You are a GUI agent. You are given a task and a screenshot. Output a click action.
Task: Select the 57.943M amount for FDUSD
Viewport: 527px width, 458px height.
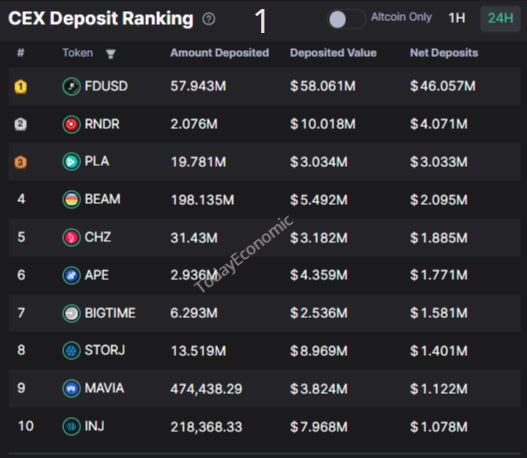coord(198,86)
